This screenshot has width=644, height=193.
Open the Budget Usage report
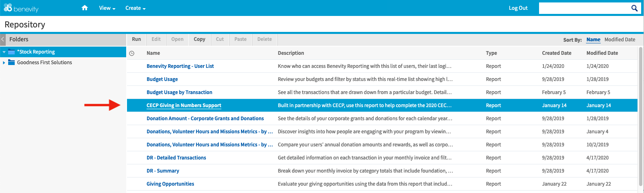pyautogui.click(x=162, y=79)
